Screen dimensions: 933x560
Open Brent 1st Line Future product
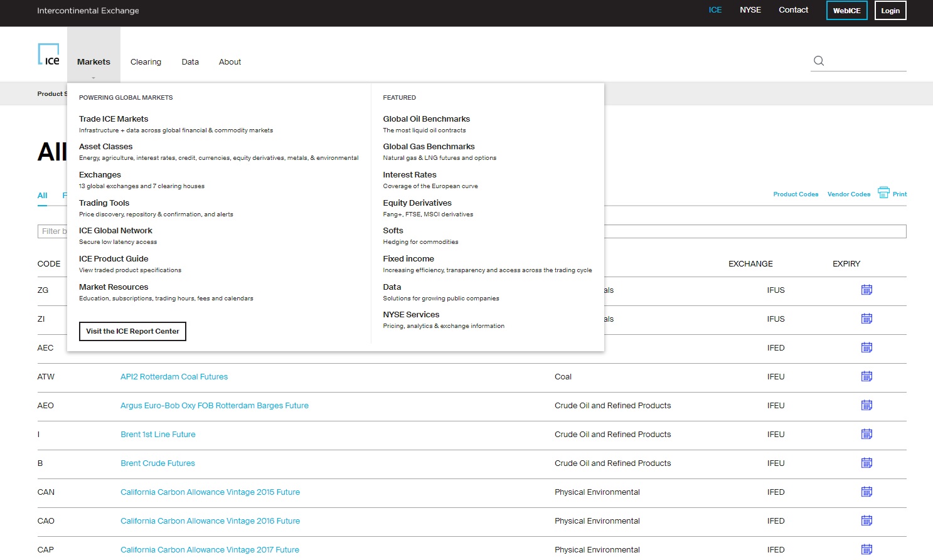158,434
